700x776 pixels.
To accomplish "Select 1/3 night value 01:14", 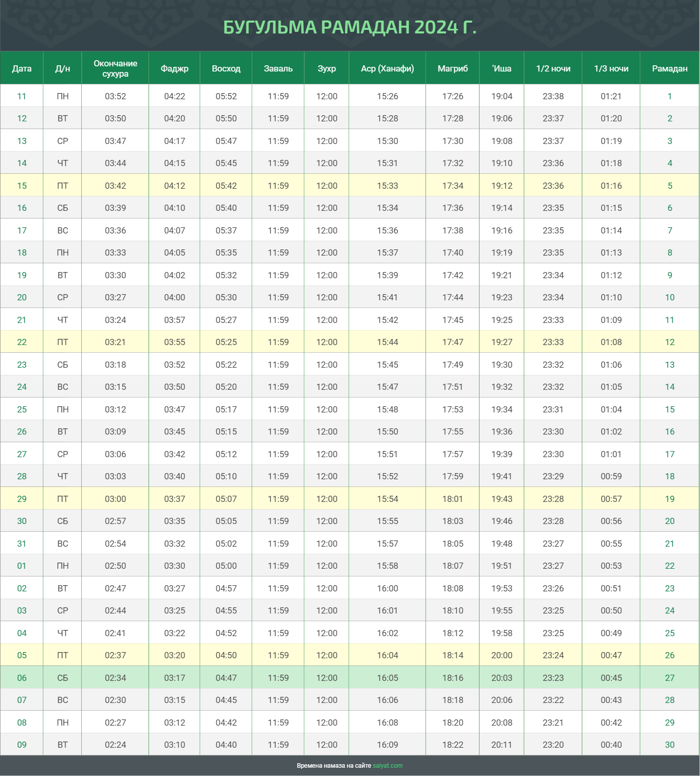I will coord(611,230).
